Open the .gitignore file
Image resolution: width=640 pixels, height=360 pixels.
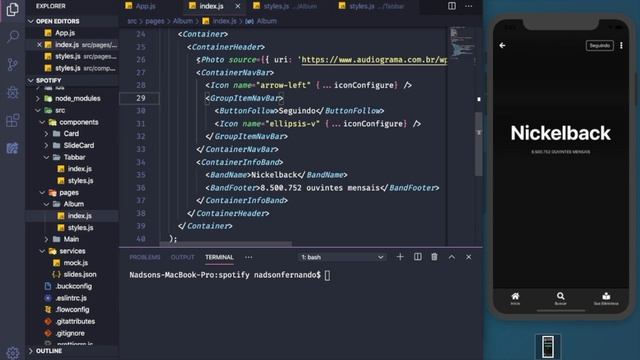(x=70, y=333)
